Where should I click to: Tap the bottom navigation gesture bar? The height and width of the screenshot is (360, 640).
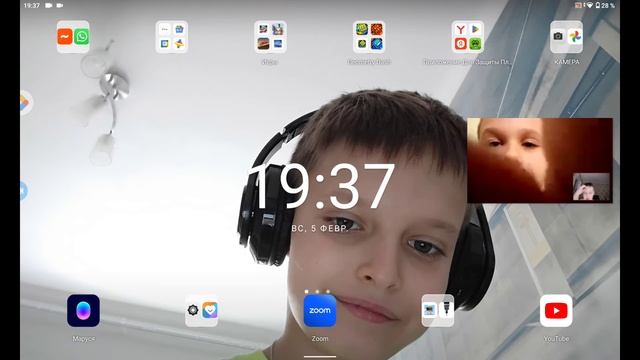coord(320,356)
